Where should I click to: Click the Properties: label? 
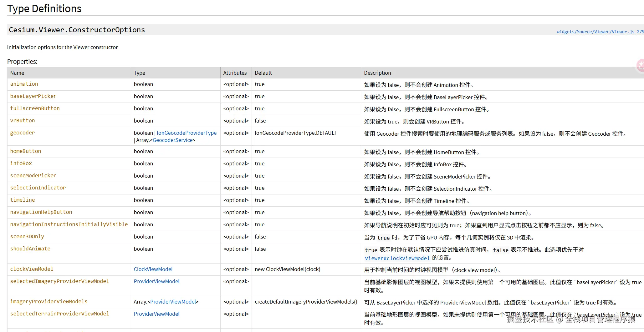pos(22,62)
